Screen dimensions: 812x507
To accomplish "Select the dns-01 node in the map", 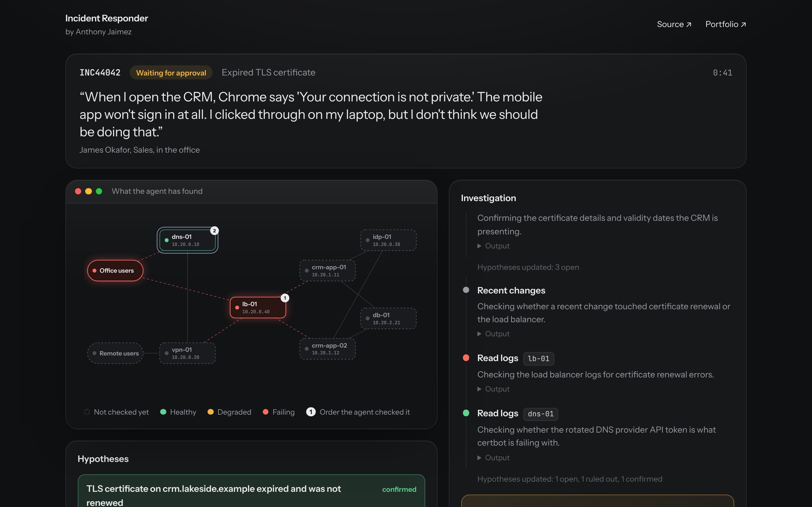I will point(187,240).
